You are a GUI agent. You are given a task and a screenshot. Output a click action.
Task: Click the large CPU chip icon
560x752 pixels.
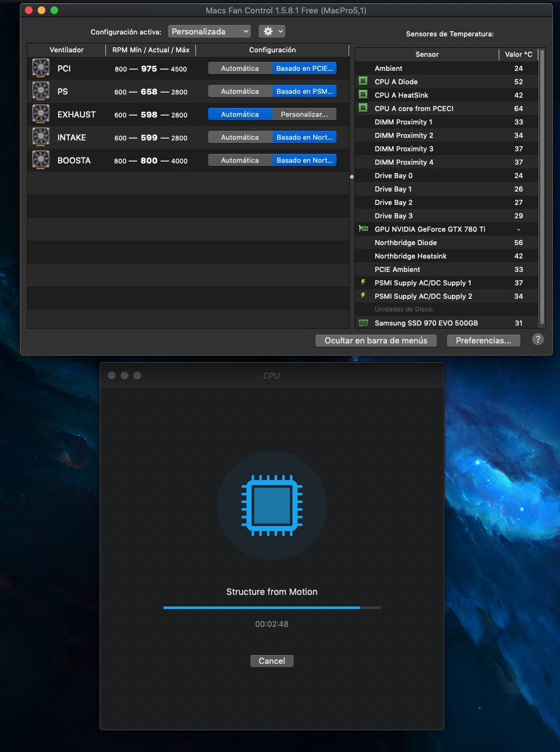point(271,506)
